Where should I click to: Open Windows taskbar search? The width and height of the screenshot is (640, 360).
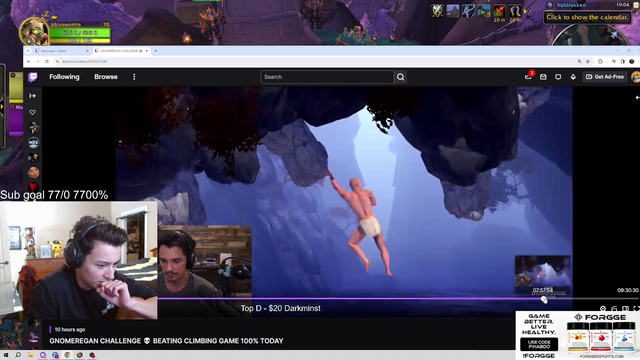[18, 355]
